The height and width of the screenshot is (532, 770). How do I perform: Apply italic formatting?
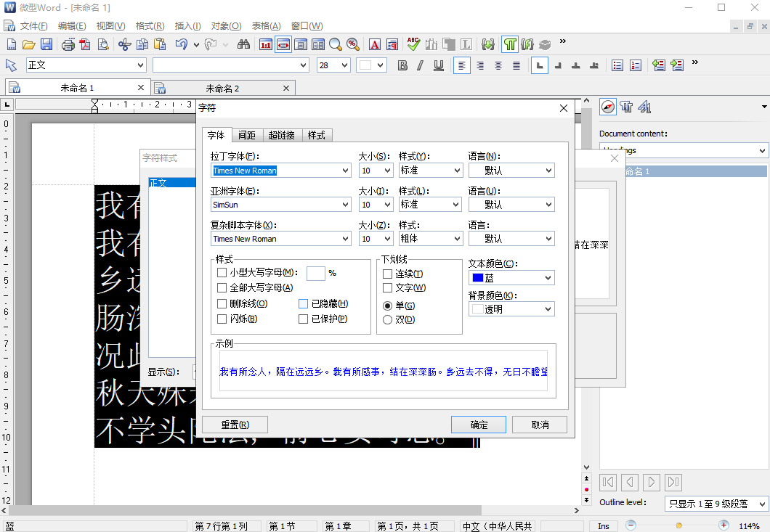[x=421, y=65]
